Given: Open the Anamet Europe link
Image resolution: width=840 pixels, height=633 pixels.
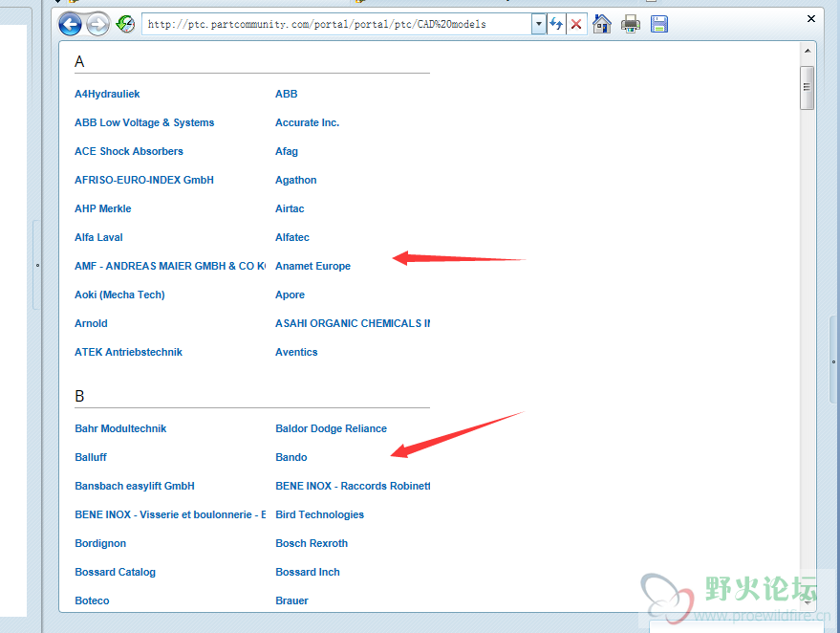Looking at the screenshot, I should click(312, 266).
